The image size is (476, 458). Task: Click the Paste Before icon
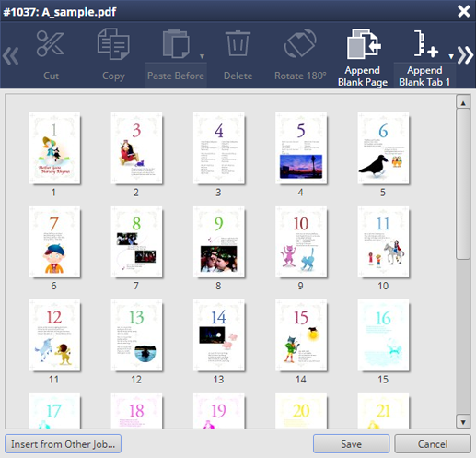point(176,43)
